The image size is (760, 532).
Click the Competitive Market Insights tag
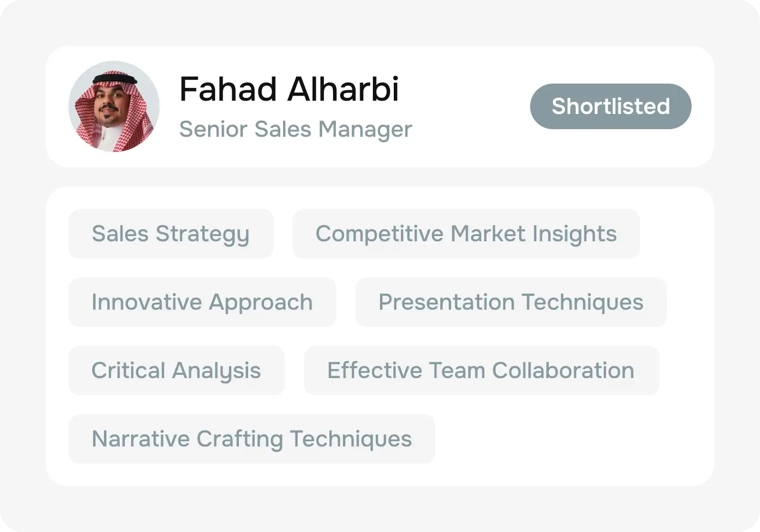pyautogui.click(x=466, y=234)
